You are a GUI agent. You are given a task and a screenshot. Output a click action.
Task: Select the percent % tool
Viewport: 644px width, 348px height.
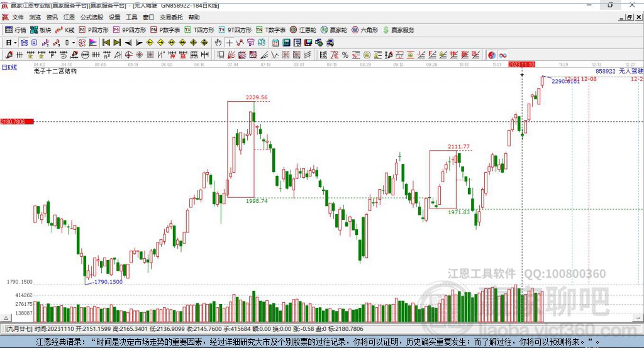coord(345,55)
